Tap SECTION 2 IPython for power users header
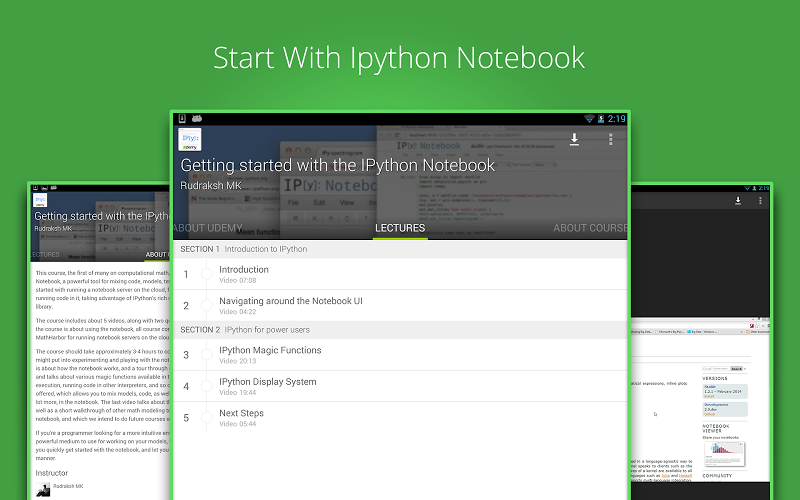Viewport: 800px width, 500px height. 400,330
